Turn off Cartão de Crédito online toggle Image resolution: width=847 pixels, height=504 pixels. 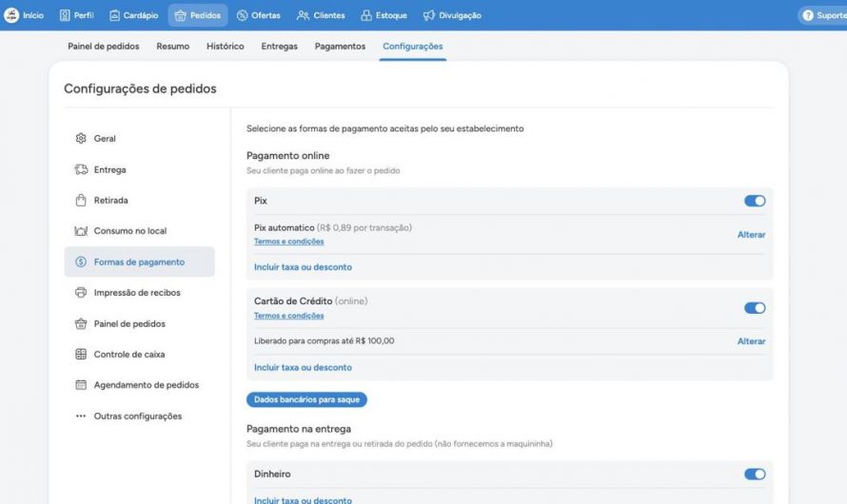coord(755,307)
